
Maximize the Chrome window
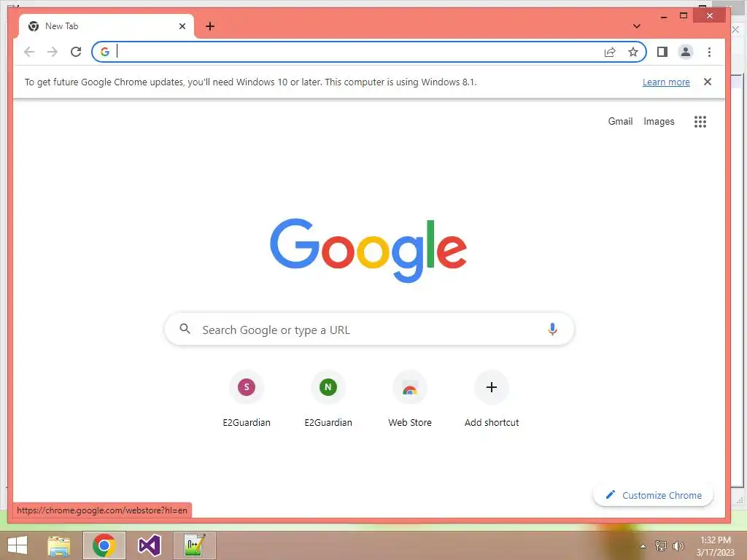click(x=684, y=16)
